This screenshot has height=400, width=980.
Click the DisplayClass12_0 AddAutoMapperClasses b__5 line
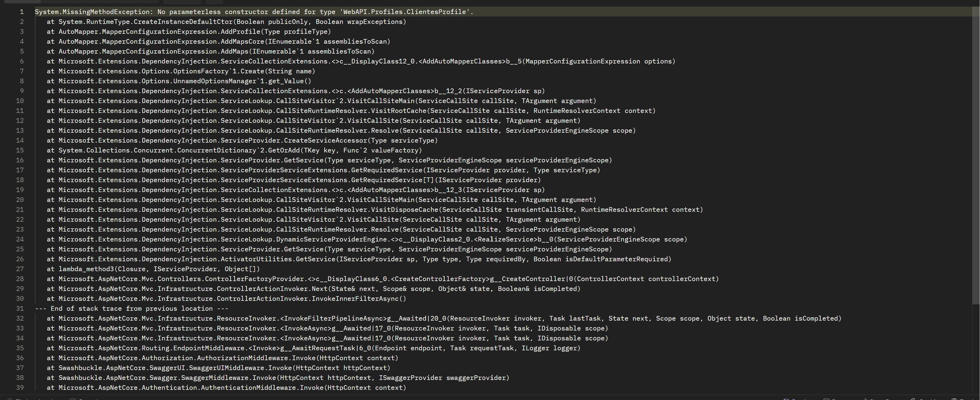pos(361,61)
